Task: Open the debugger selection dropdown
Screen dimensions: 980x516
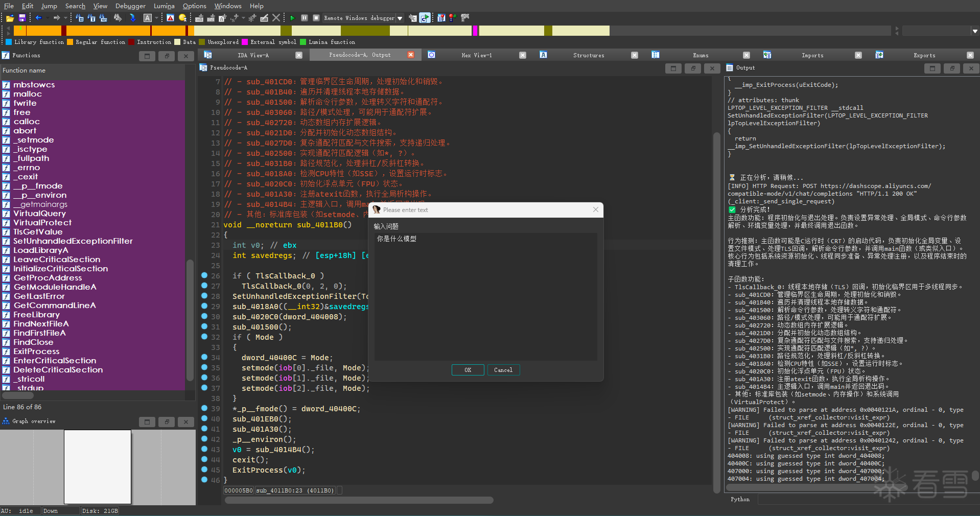Action: point(400,18)
